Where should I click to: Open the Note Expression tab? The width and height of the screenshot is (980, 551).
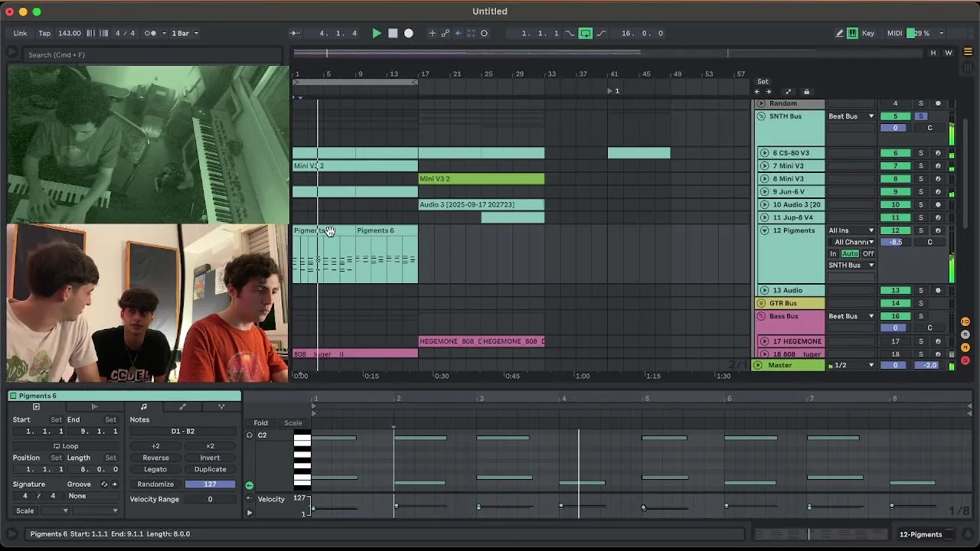[221, 406]
